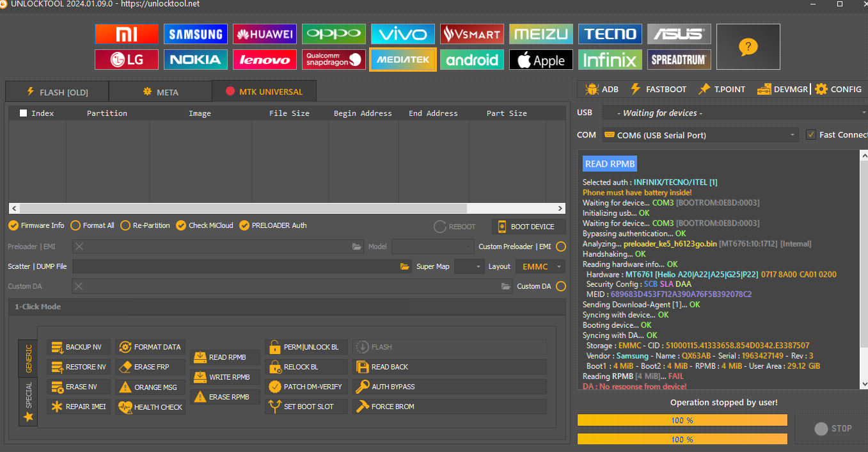868x452 pixels.
Task: Choose the Qualcomm Snapdragon icon
Action: pyautogui.click(x=333, y=60)
